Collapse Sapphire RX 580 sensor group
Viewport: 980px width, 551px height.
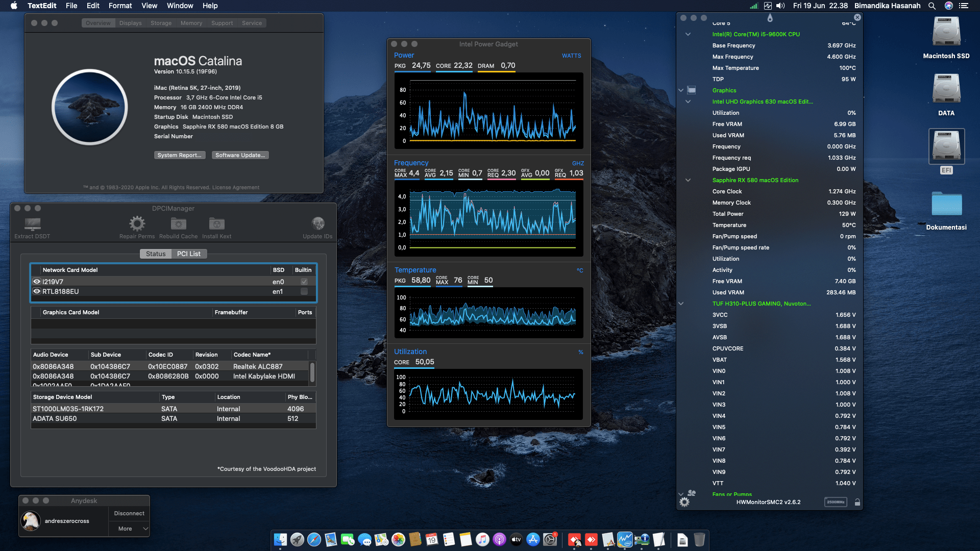click(688, 180)
